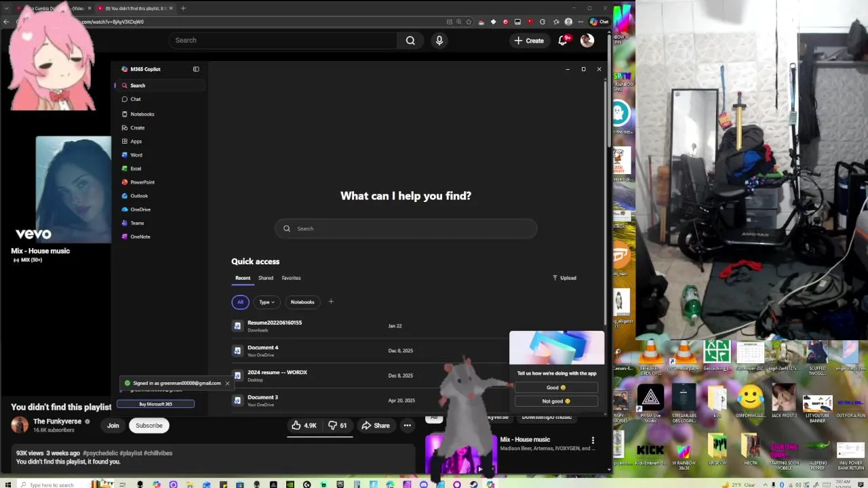
Task: Dislike the YouTube video
Action: pyautogui.click(x=338, y=426)
